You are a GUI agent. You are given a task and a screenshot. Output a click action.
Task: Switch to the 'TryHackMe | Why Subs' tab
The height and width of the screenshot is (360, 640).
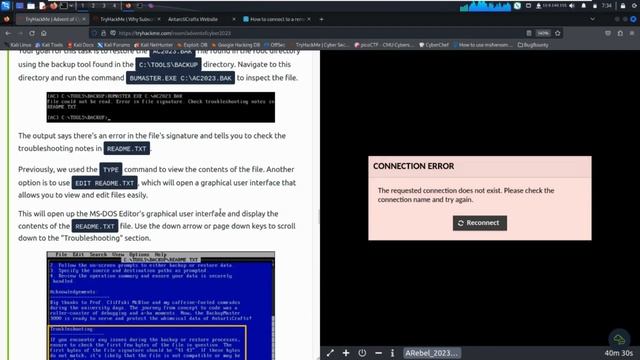(126, 19)
